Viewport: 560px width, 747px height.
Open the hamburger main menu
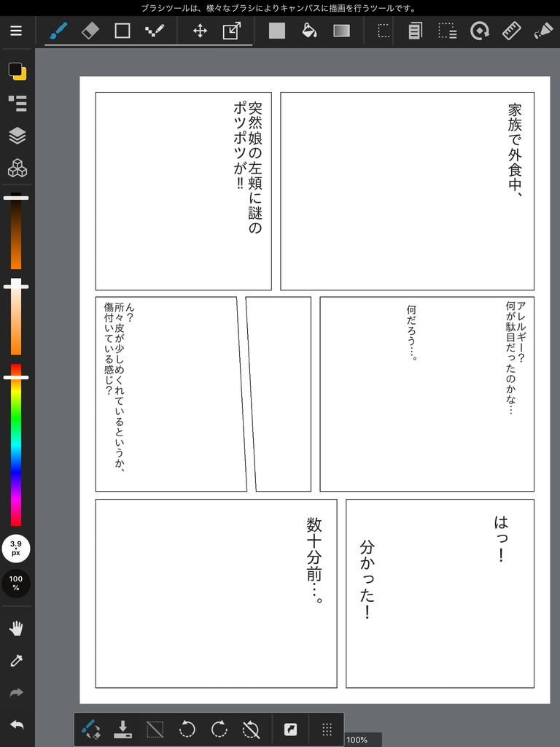pos(16,31)
